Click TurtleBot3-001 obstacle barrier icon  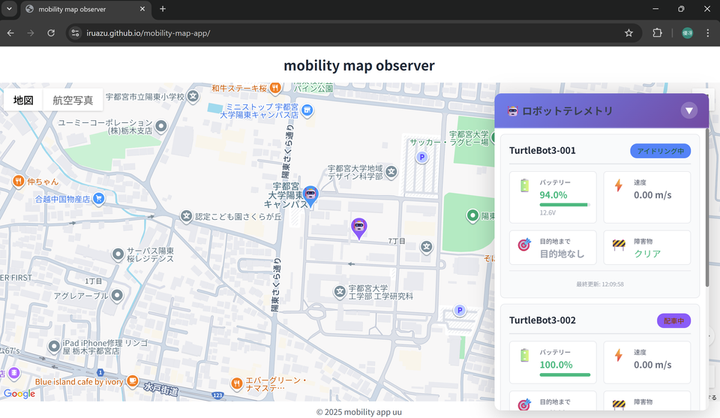click(618, 245)
